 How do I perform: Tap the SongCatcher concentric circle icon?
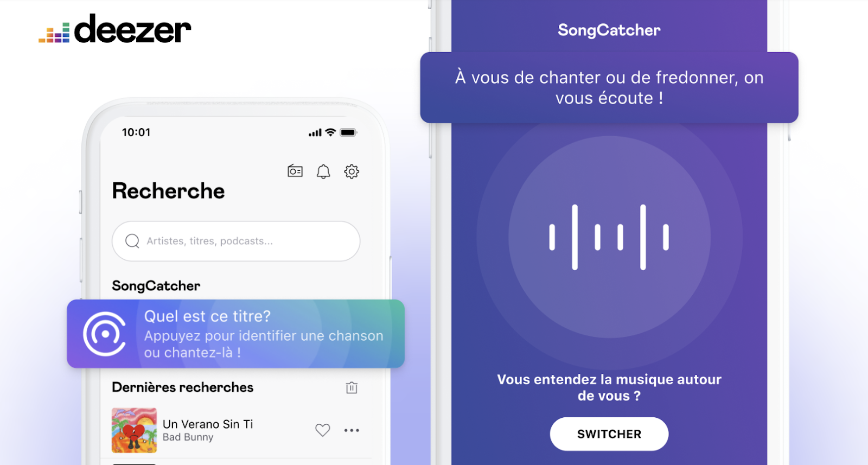[x=105, y=334]
